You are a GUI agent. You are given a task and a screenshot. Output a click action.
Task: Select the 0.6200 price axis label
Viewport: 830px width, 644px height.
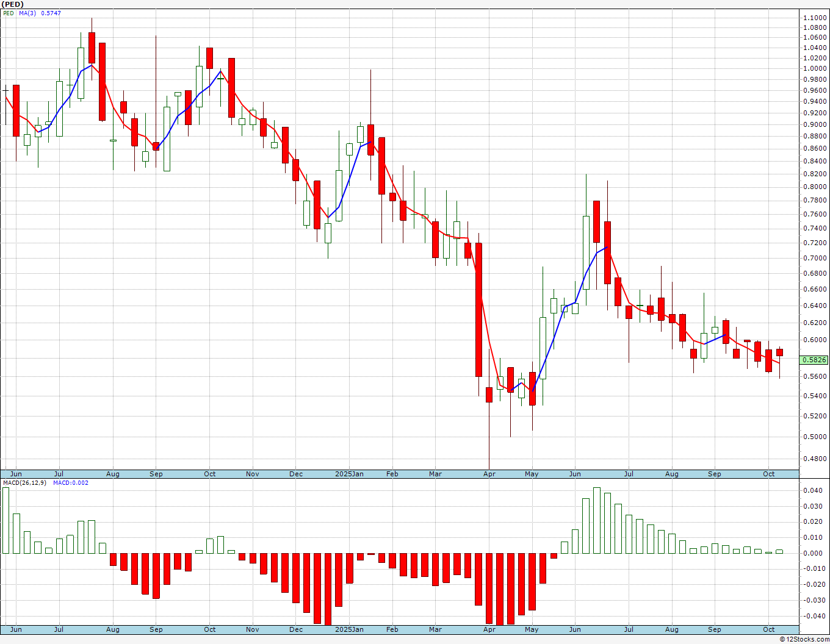[x=815, y=323]
